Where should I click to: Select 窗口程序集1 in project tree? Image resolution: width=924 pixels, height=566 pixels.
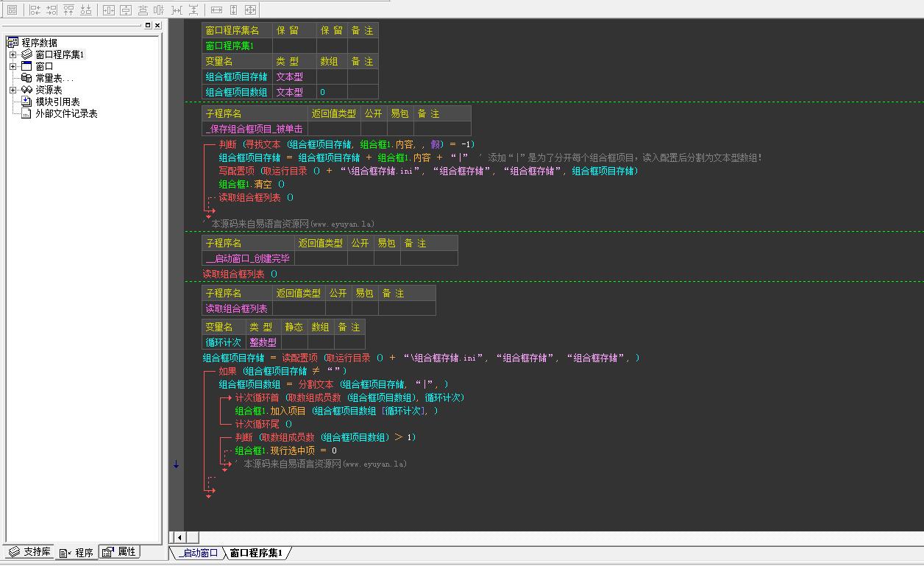(60, 54)
